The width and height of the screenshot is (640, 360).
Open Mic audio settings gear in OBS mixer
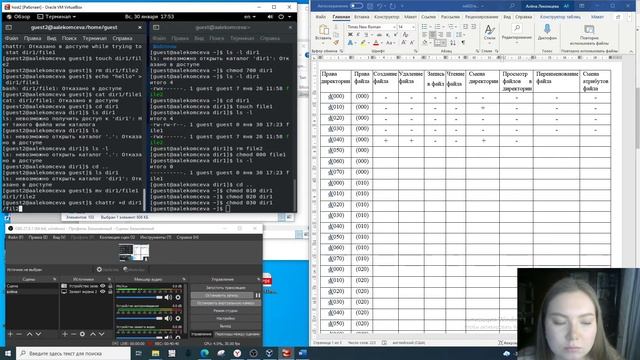(178, 298)
